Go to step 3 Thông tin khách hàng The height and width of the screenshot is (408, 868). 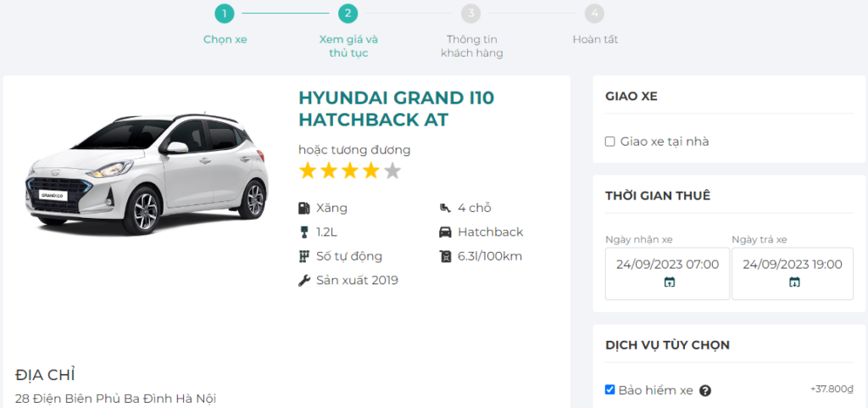pos(471,14)
